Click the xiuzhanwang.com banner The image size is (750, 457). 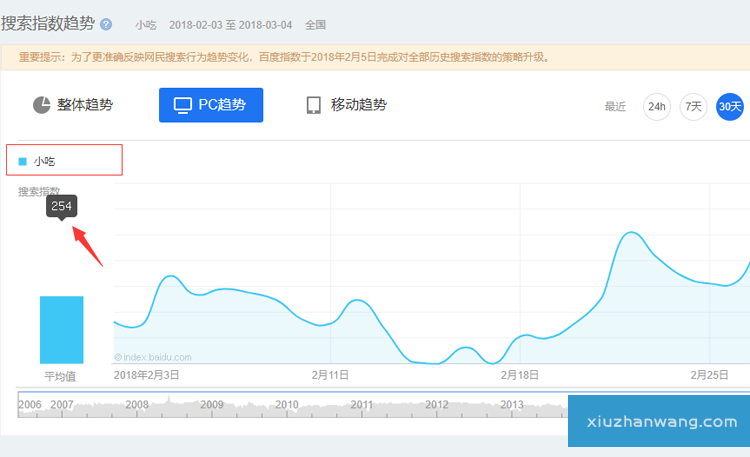tap(658, 421)
